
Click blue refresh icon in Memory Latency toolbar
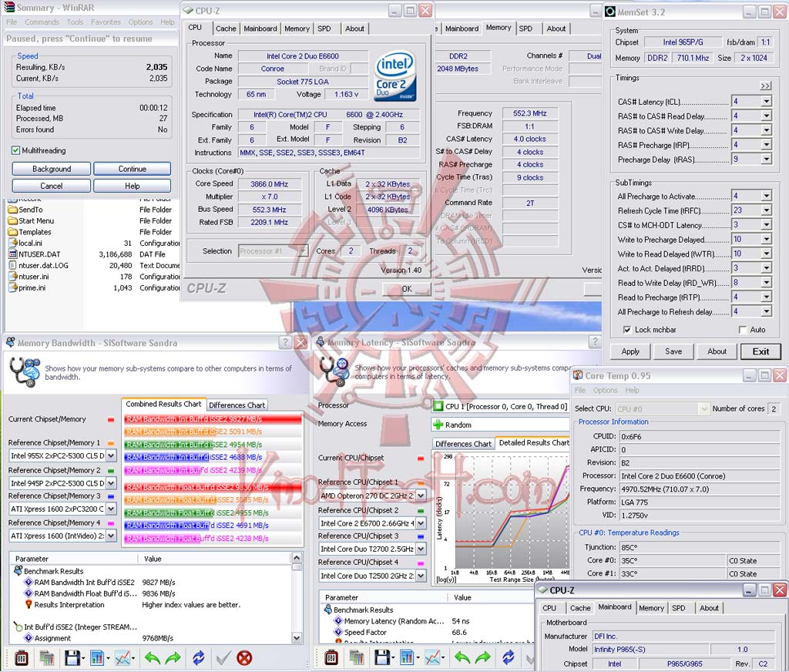coord(509,657)
